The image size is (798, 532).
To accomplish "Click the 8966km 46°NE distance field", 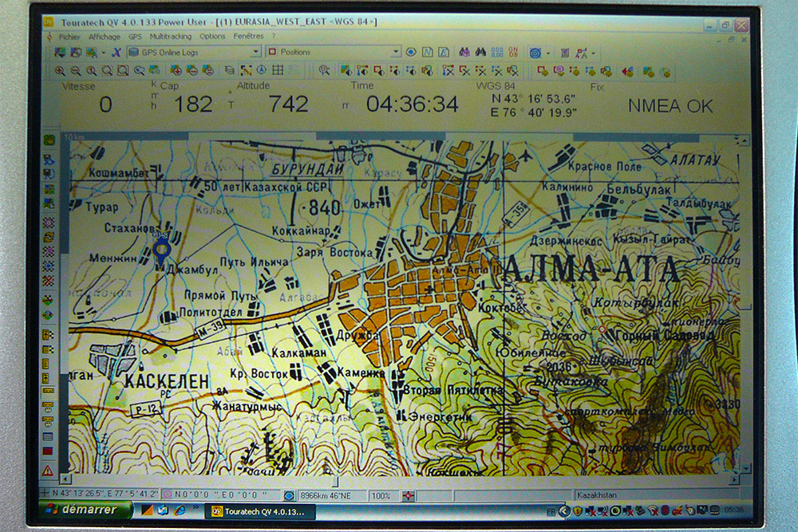I will [x=331, y=495].
